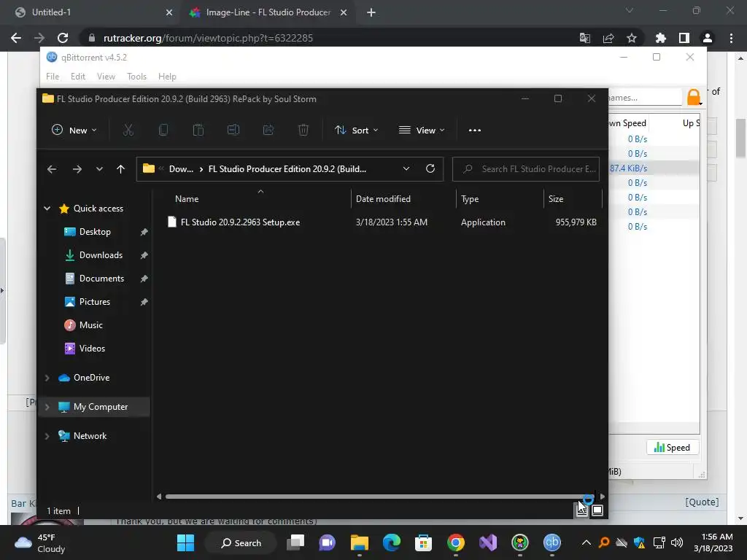The width and height of the screenshot is (747, 560).
Task: Open Downloads in Quick access
Action: coord(101,255)
